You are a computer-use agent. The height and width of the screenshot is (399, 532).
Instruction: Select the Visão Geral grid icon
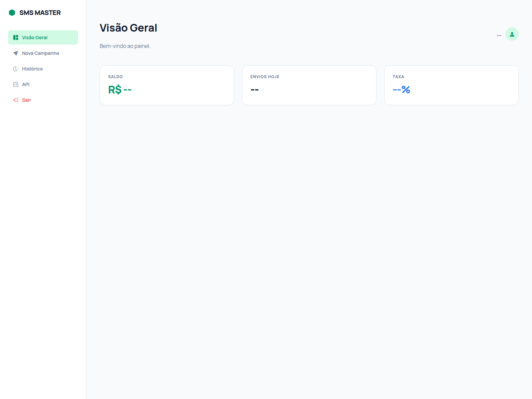(x=16, y=37)
